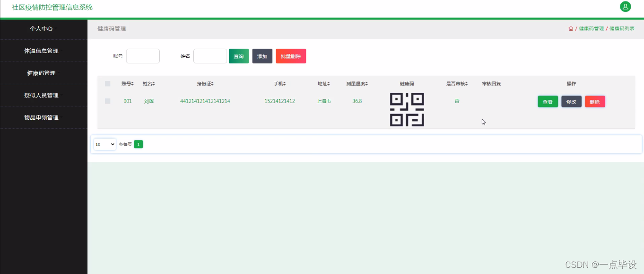
Task: Click the home icon in breadcrumb
Action: pyautogui.click(x=571, y=28)
